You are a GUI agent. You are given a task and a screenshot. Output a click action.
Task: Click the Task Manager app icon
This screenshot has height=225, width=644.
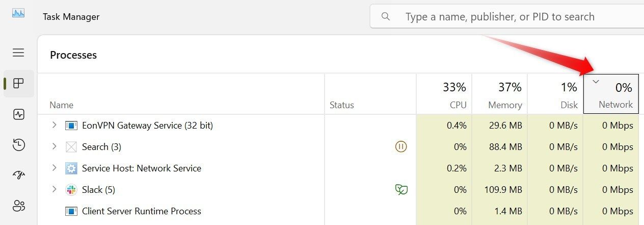pos(18,14)
